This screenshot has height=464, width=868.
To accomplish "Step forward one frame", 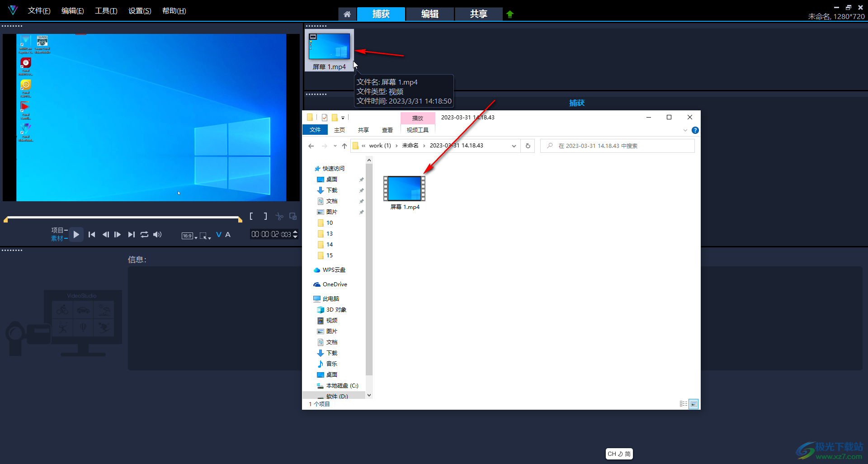I will (x=118, y=234).
